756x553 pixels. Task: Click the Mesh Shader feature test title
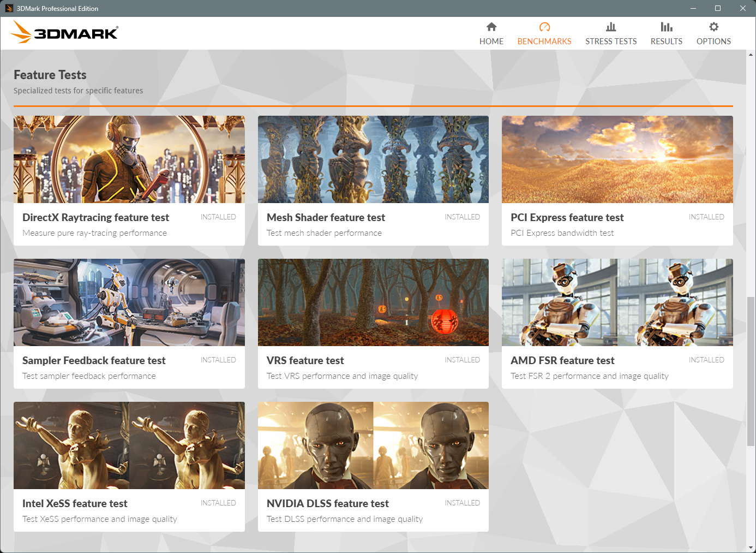point(326,217)
